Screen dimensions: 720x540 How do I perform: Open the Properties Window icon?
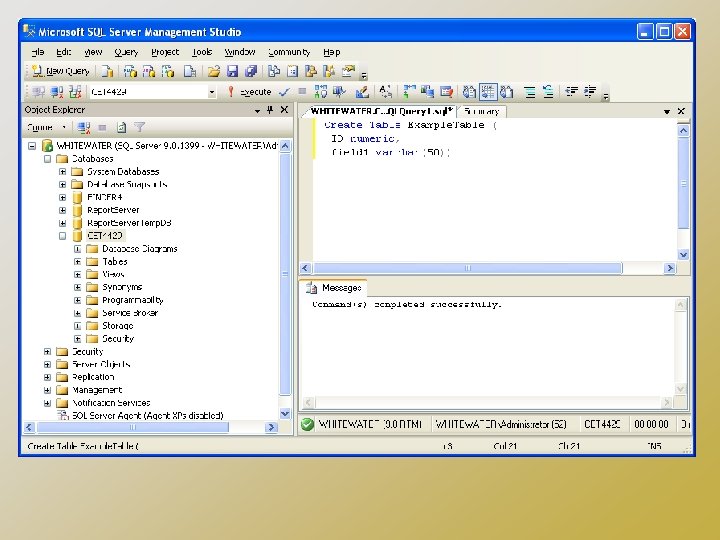click(349, 71)
